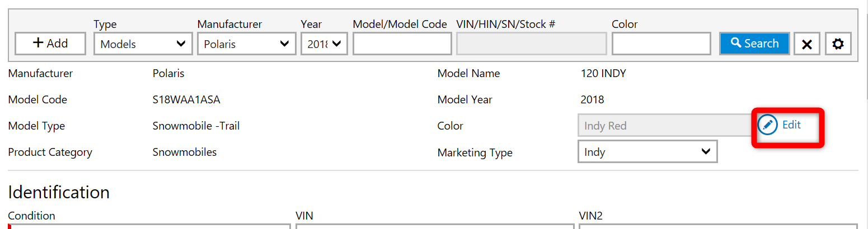
Task: Click the Condition input field under Identification
Action: tap(149, 226)
